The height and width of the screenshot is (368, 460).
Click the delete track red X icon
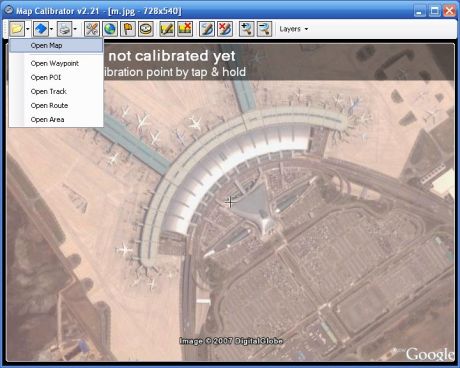(x=225, y=29)
